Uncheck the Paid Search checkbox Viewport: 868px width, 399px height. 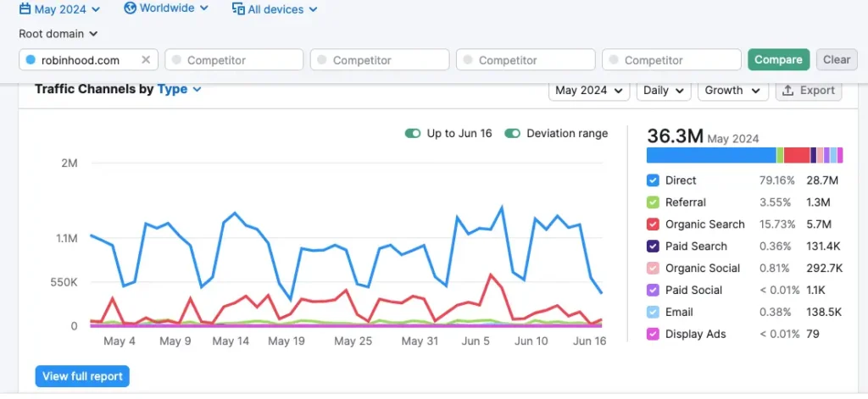click(654, 247)
